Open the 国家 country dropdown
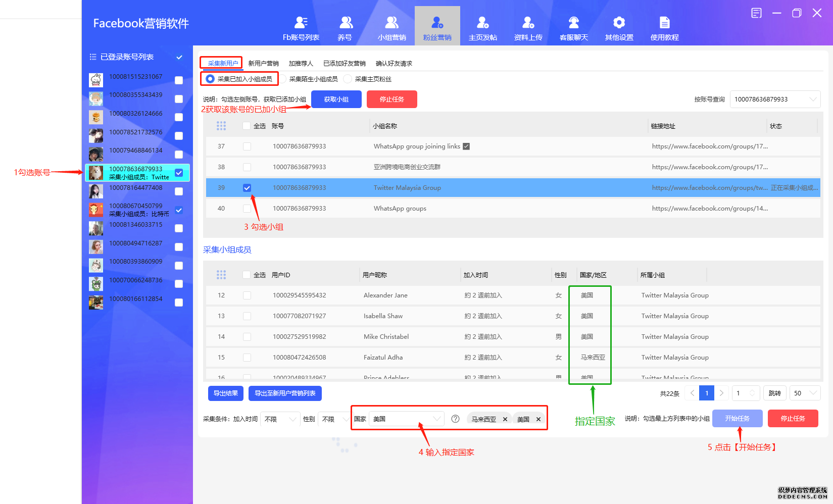Viewport: 833px width, 504px height. click(436, 419)
